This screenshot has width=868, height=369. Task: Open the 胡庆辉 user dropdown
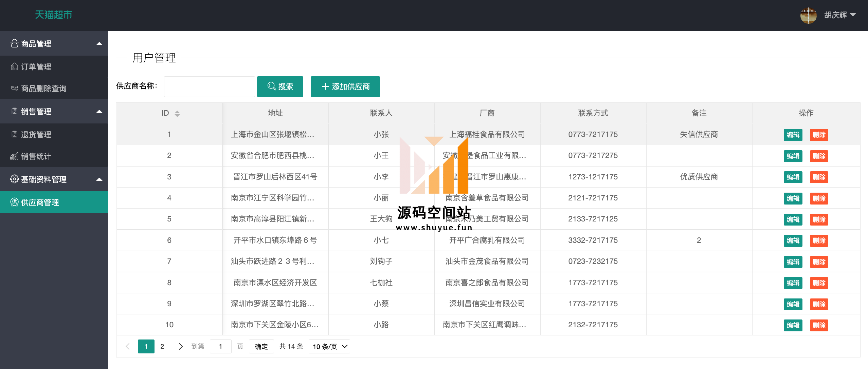(x=840, y=15)
